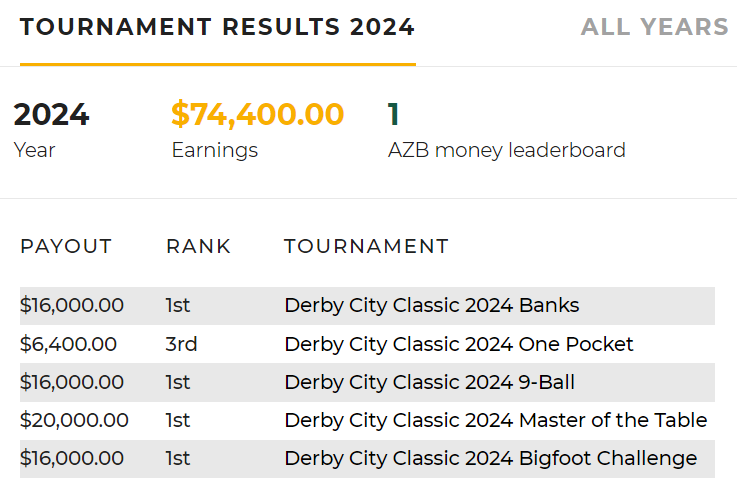Click the Earnings label under the total
Viewport: 737px width, 491px height.
coord(214,151)
